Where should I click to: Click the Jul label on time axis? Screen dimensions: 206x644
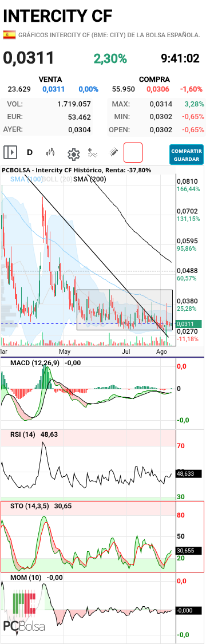click(125, 352)
